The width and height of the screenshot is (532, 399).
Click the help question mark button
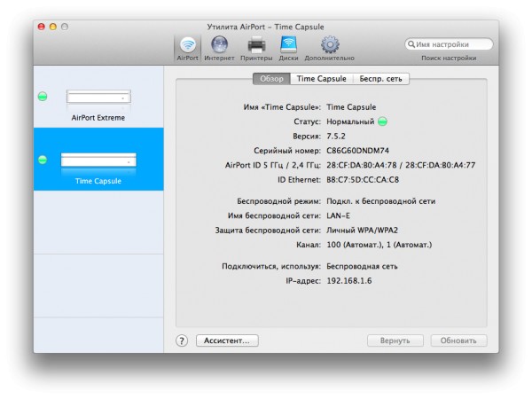[x=182, y=340]
